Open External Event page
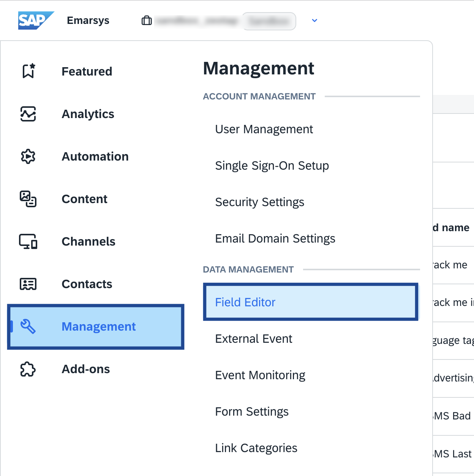Image resolution: width=474 pixels, height=476 pixels. [x=254, y=339]
